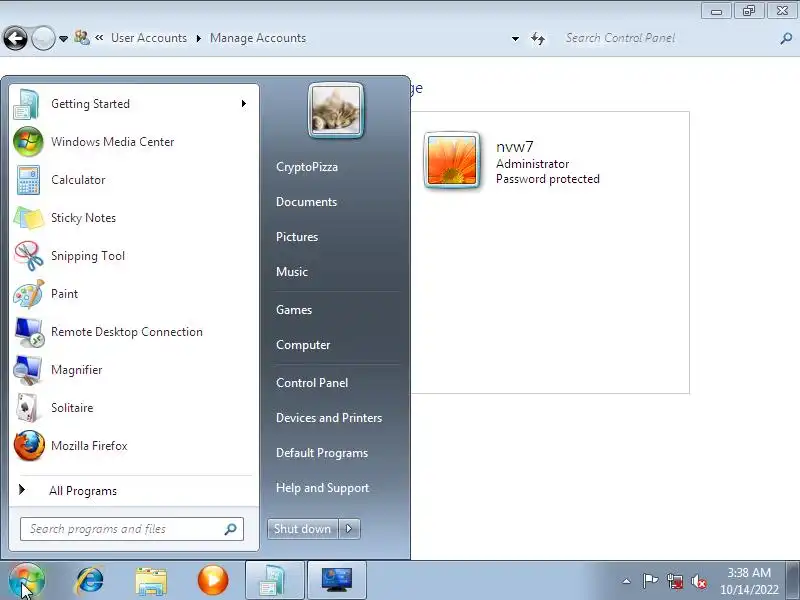Open recent pages dropdown near Back button
This screenshot has height=600, width=800.
point(63,39)
